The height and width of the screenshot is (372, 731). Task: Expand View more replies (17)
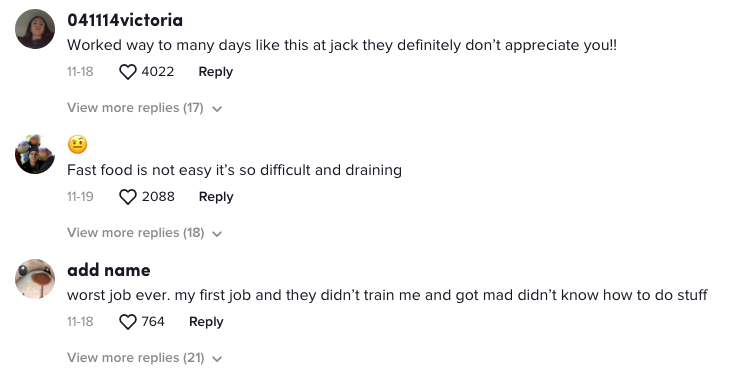pos(135,108)
